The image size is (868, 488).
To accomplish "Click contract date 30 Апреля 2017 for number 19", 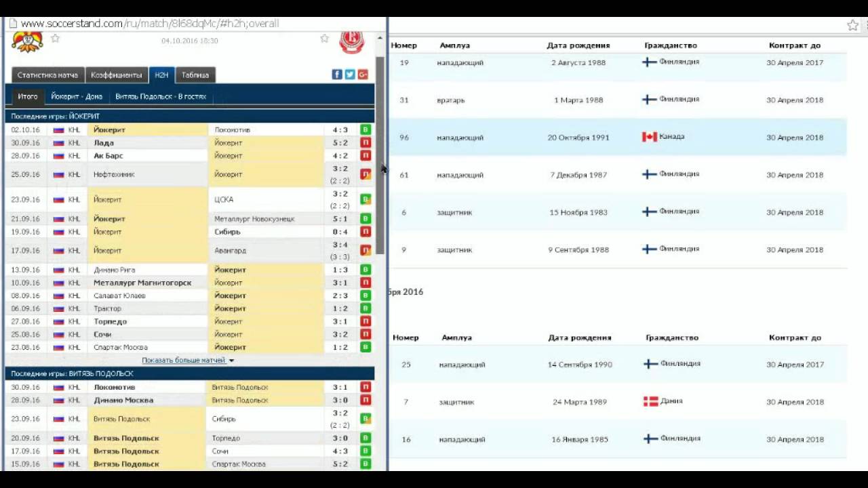I will click(795, 62).
